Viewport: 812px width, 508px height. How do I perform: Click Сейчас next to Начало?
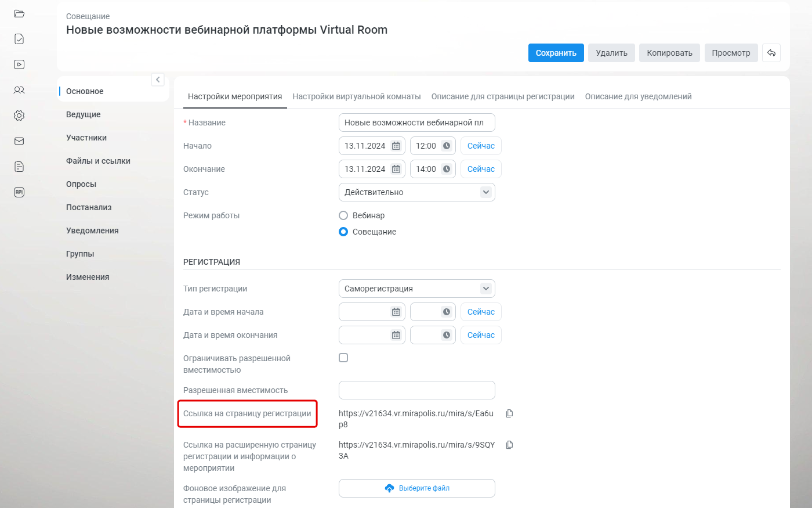[x=481, y=146]
